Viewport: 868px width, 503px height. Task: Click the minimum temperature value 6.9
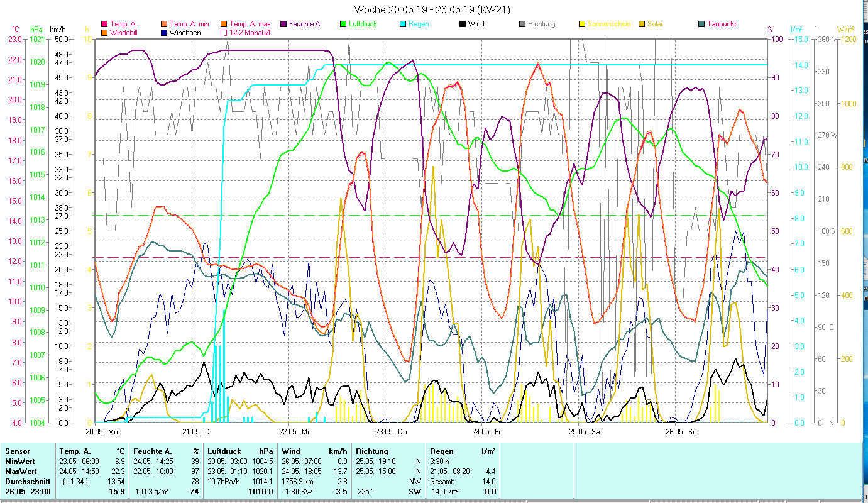tap(119, 462)
